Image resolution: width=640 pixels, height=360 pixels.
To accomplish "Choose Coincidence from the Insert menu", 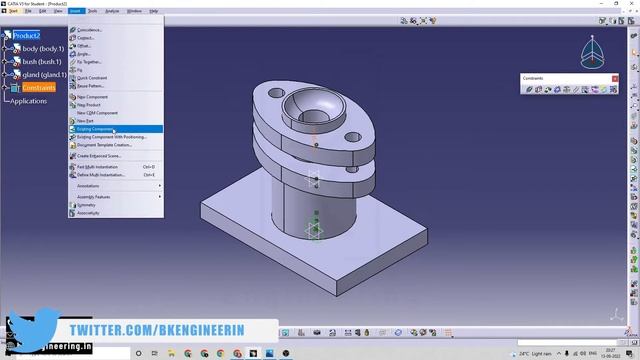I will (x=116, y=30).
